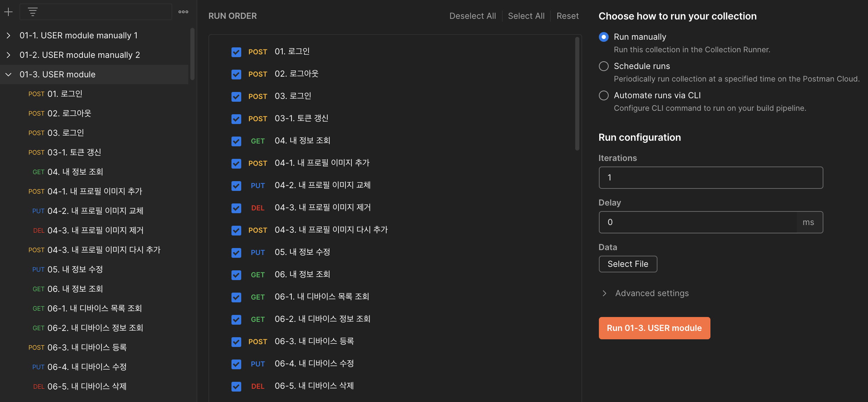The image size is (868, 402).
Task: Open the three-dots more options menu
Action: (x=183, y=12)
